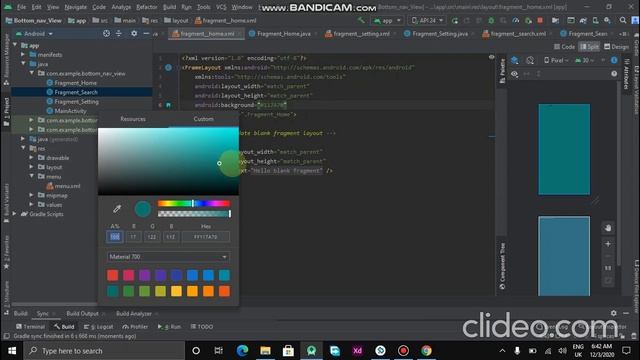Screen dimensions: 640x360
Task: Expand the drawable folder
Action: coord(31,158)
